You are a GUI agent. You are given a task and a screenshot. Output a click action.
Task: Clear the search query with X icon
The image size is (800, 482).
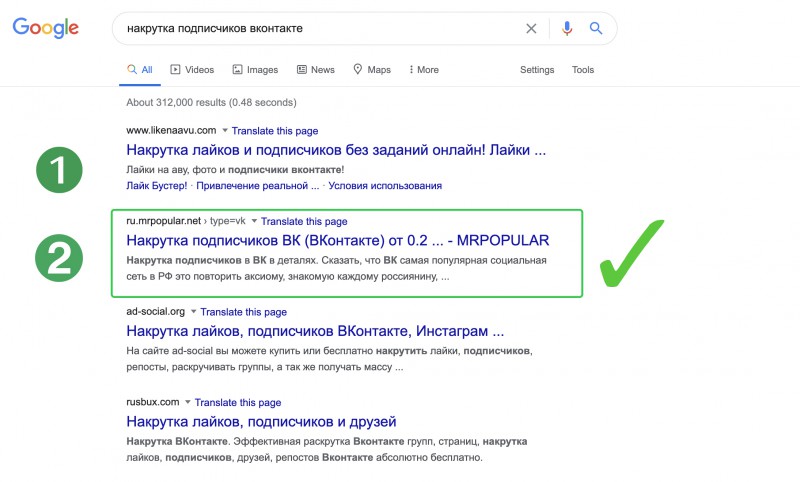coord(531,29)
